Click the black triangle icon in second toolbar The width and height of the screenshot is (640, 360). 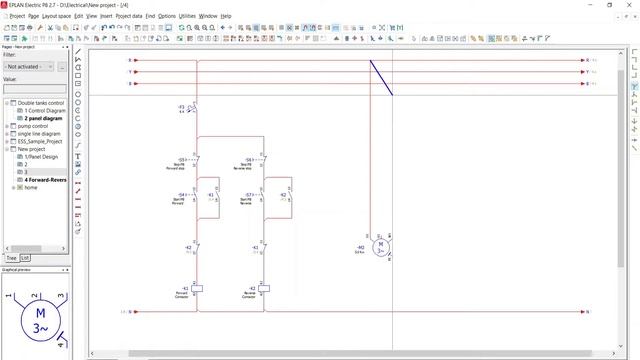coord(336,38)
